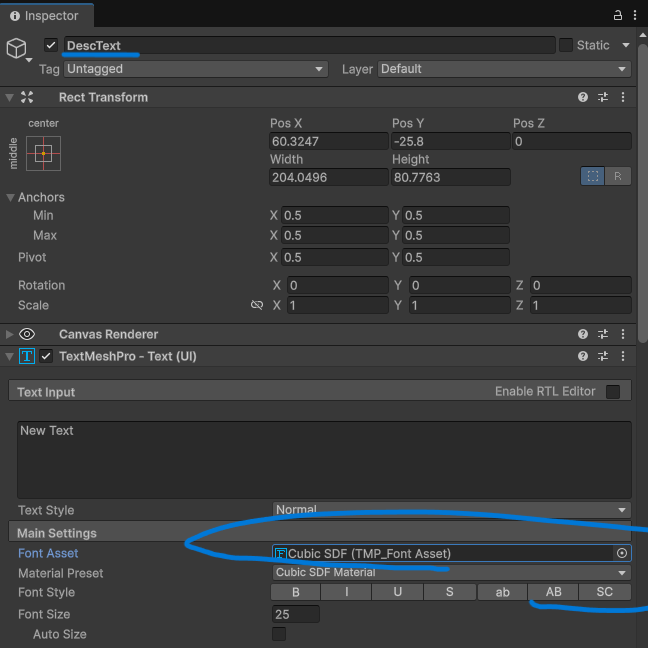The image size is (648, 648).
Task: Open the Layer dropdown
Action: coord(504,69)
